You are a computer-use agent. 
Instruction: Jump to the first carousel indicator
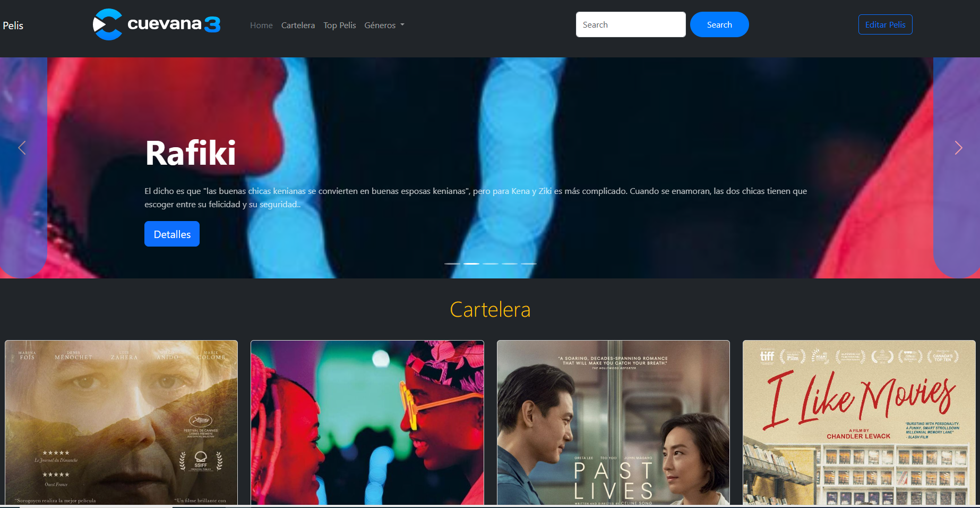point(452,264)
